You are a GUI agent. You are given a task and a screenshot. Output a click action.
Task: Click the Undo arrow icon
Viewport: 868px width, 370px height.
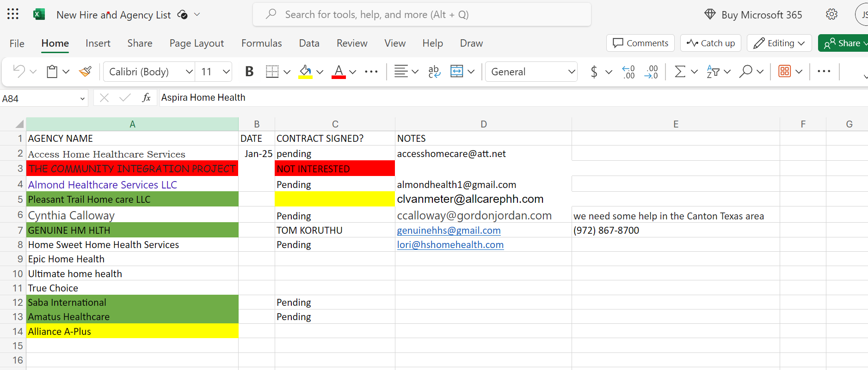point(19,72)
